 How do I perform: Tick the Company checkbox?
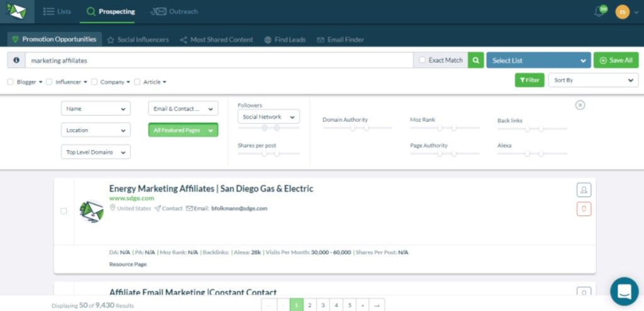[x=94, y=82]
